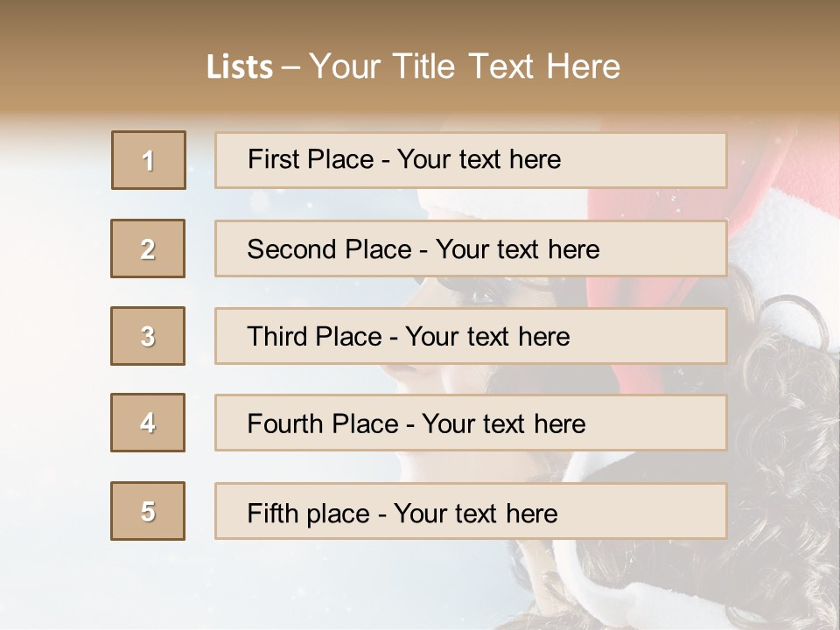Click the slide title text
This screenshot has height=630, width=840.
coord(413,66)
